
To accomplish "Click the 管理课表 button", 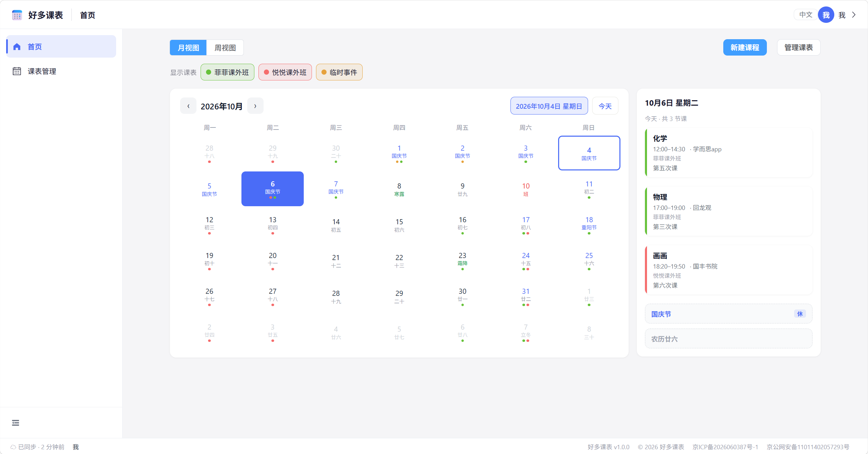I will click(799, 47).
